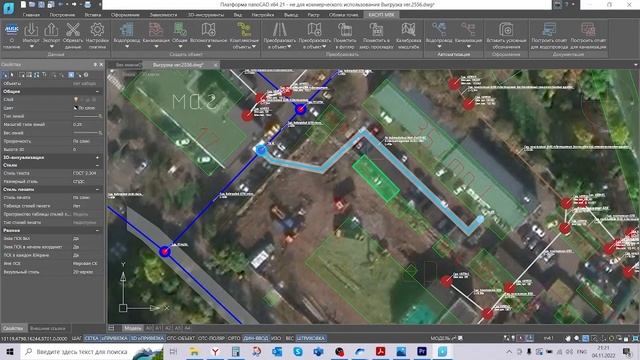Screen dimensions: 640x360
Task: Toggle ДИН-ВВОД dynamic input in status bar
Action: coord(256,338)
